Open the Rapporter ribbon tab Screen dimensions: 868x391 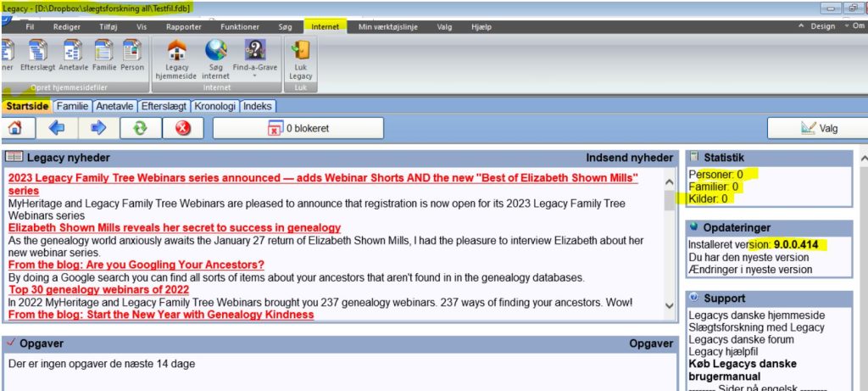click(184, 26)
